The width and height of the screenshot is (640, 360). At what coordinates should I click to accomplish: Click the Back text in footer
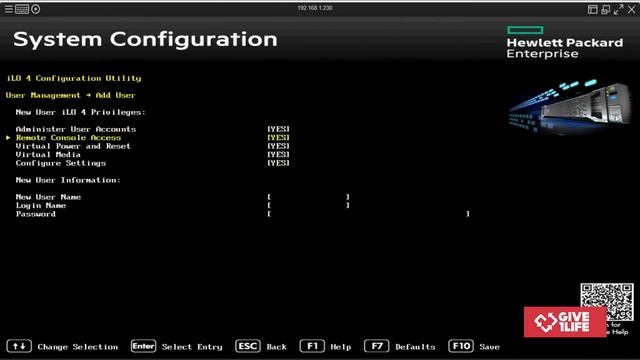point(277,347)
